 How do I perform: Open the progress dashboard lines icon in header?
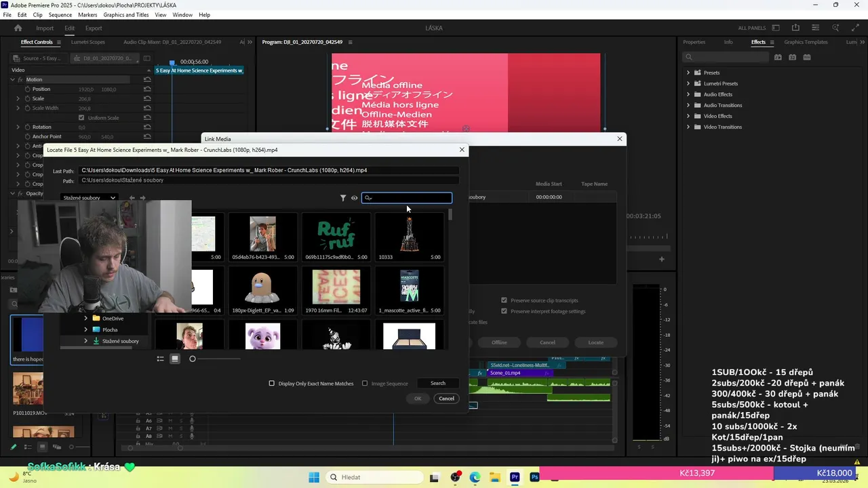815,28
